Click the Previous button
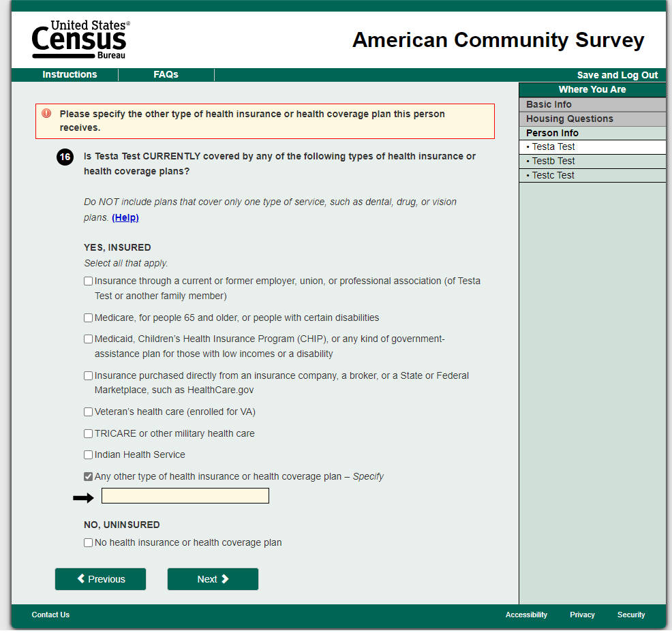This screenshot has height=635, width=672. (100, 579)
